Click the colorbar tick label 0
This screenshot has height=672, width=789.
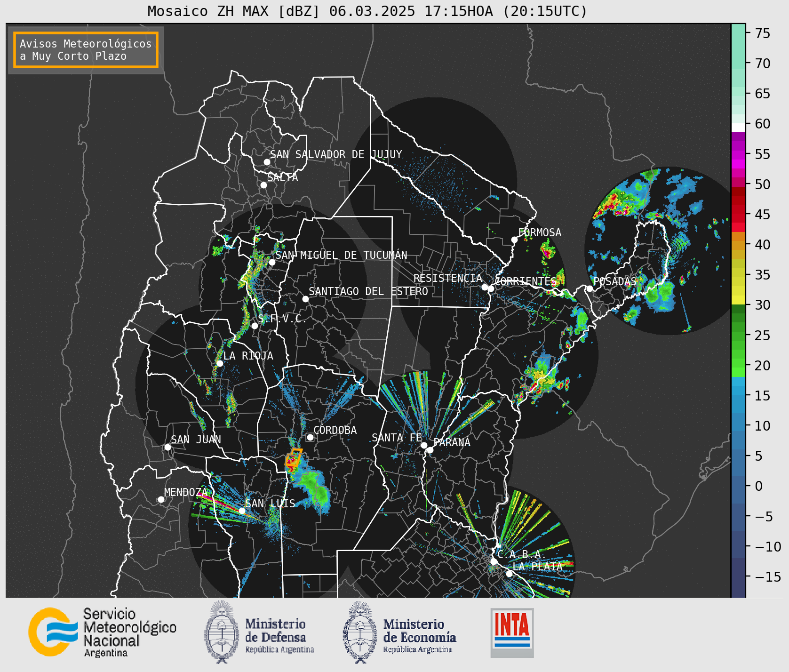pyautogui.click(x=758, y=486)
